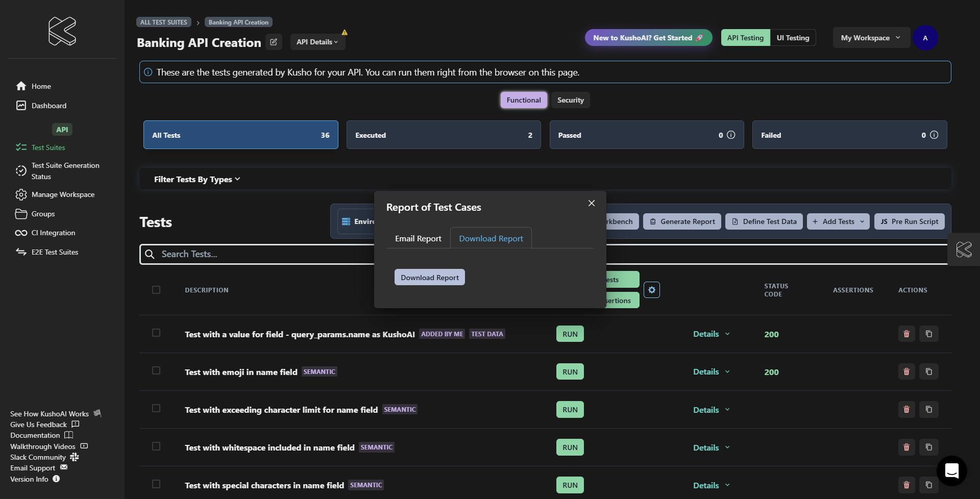Duplicate the emoji in name field test
Image resolution: width=980 pixels, height=499 pixels.
(929, 371)
